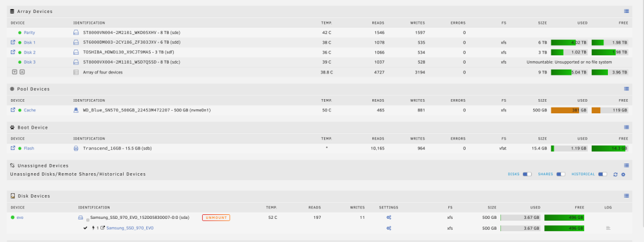The height and width of the screenshot is (242, 644).
Task: Click Unassigned Devices view toggle icon
Action: (627, 165)
